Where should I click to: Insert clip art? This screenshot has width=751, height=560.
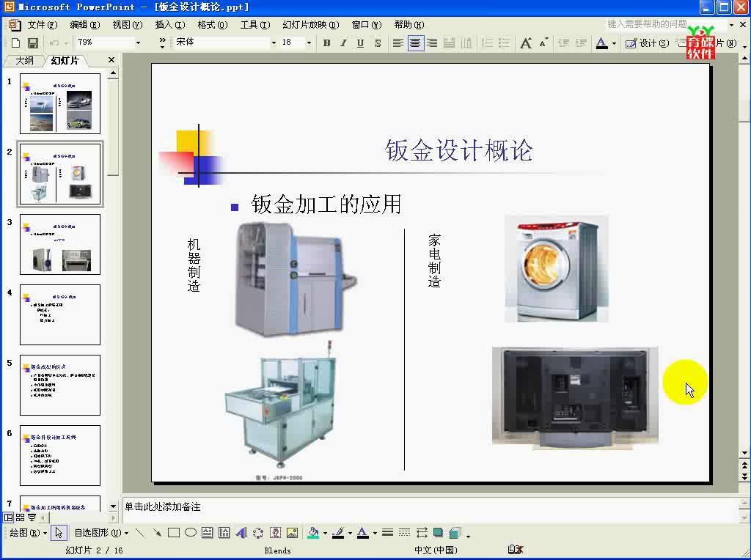(x=276, y=533)
